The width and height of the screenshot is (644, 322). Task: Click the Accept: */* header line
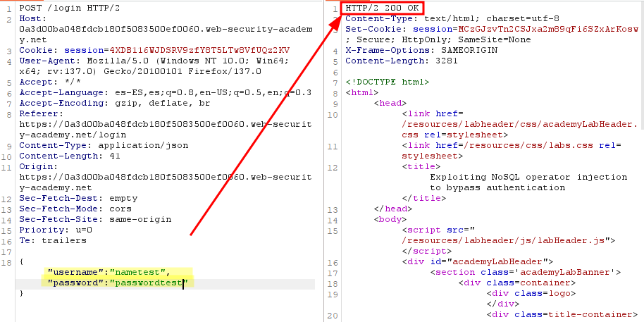[x=50, y=82]
